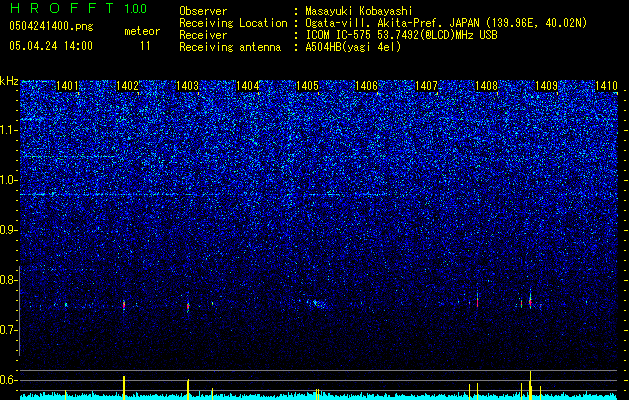The width and height of the screenshot is (629, 400).
Task: Click the 1.0 kHz axis label
Action: click(8, 180)
